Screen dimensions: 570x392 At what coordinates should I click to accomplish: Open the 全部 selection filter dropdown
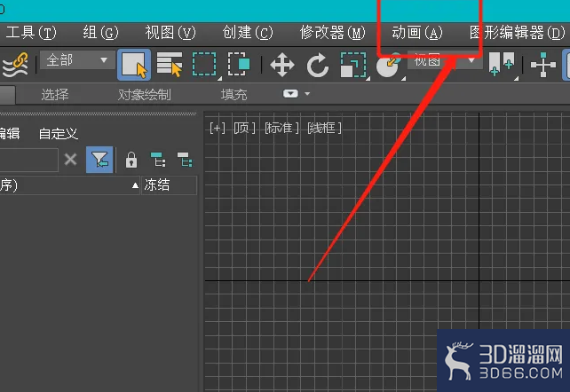click(x=77, y=60)
